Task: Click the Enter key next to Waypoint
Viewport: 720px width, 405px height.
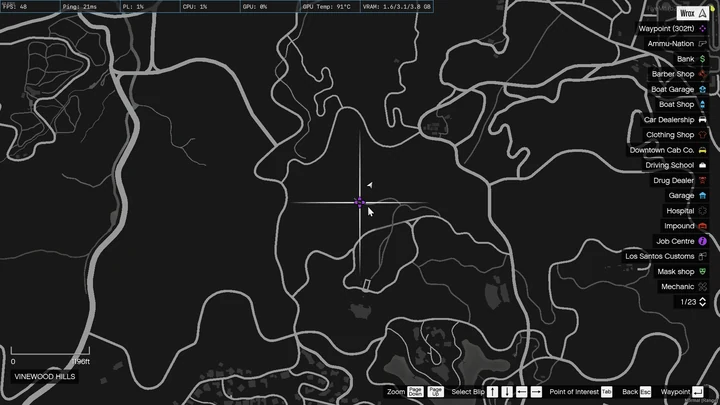Action: coord(698,392)
